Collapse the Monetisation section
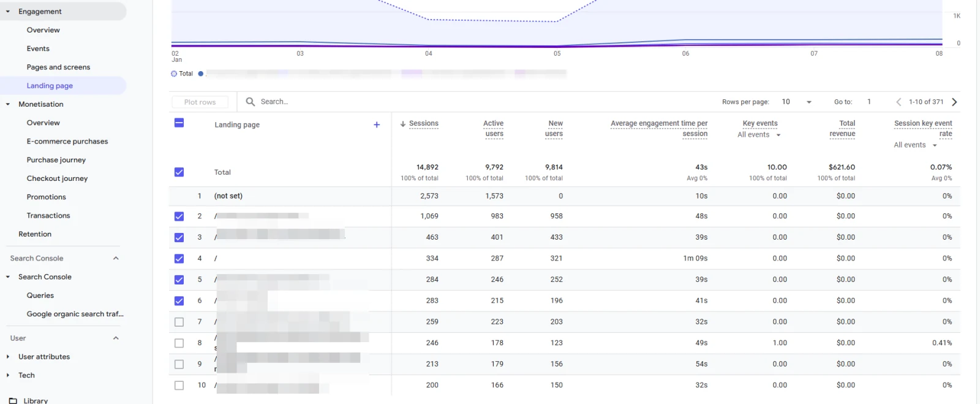980x404 pixels. click(x=8, y=104)
